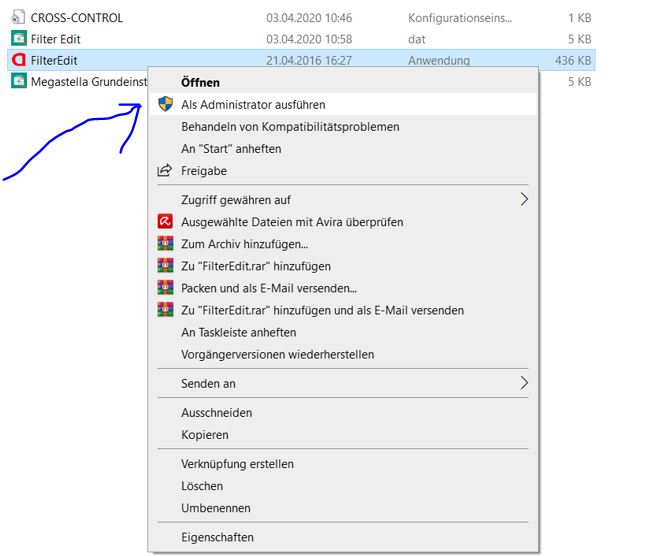The width and height of the screenshot is (659, 556).
Task: Open Eigenschaften properties entry
Action: pos(343,537)
